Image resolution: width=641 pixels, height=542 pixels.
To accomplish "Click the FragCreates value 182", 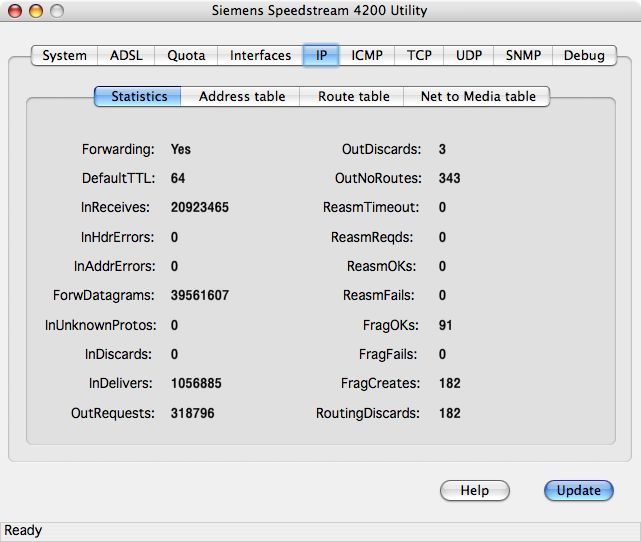I will (450, 383).
